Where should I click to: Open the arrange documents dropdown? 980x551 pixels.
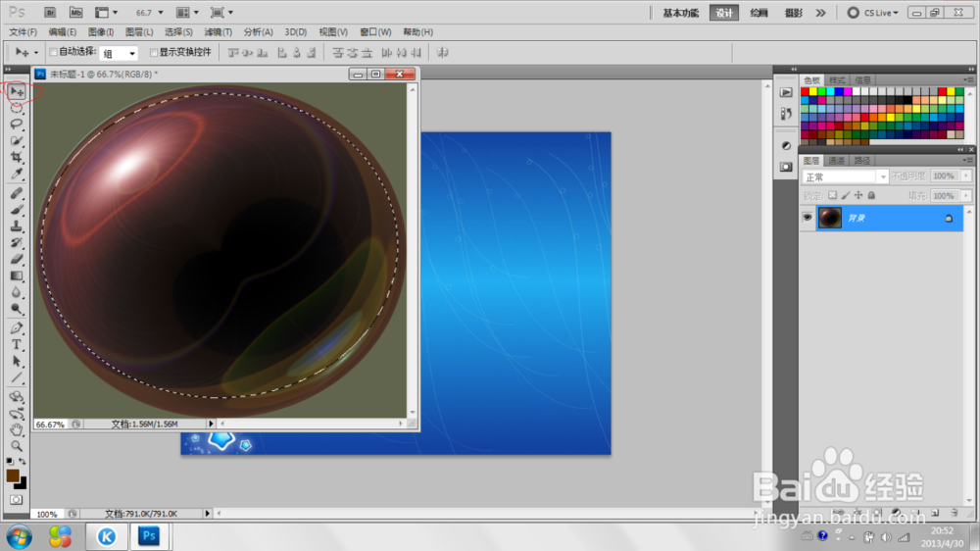tap(187, 13)
